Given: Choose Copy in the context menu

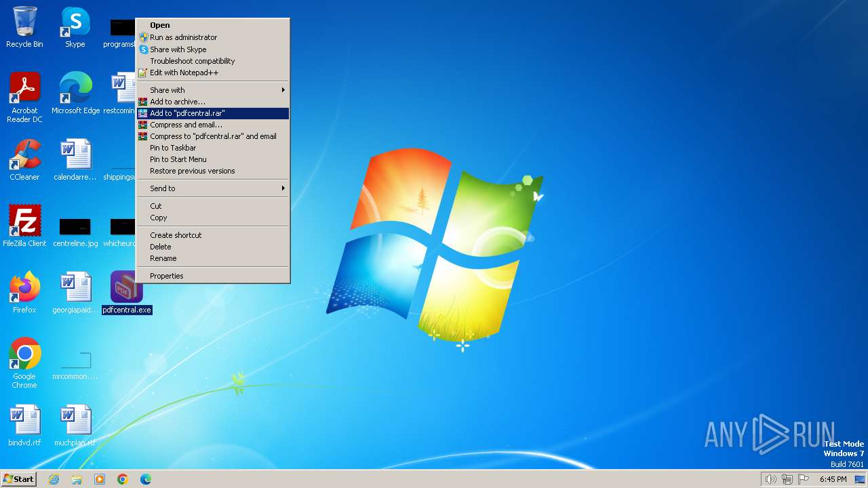Looking at the screenshot, I should coord(213,218).
